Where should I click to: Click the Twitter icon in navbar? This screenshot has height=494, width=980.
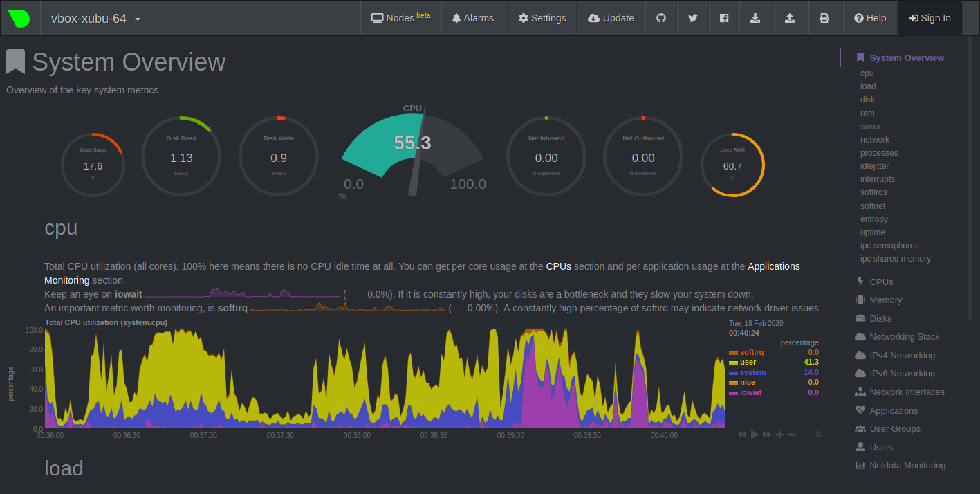click(692, 19)
